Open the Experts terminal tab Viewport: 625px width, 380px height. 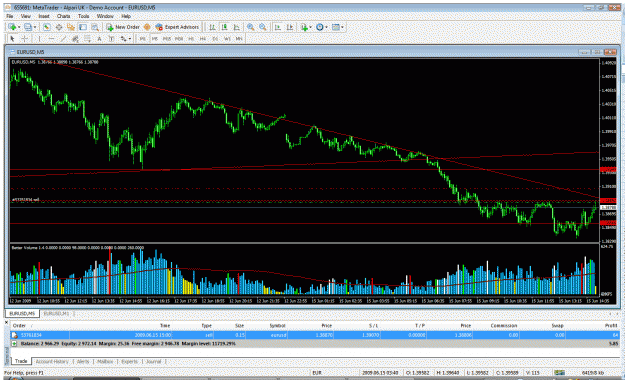click(x=130, y=362)
